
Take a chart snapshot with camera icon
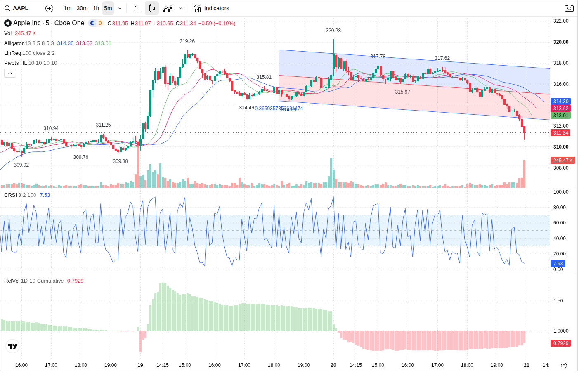[x=569, y=8]
